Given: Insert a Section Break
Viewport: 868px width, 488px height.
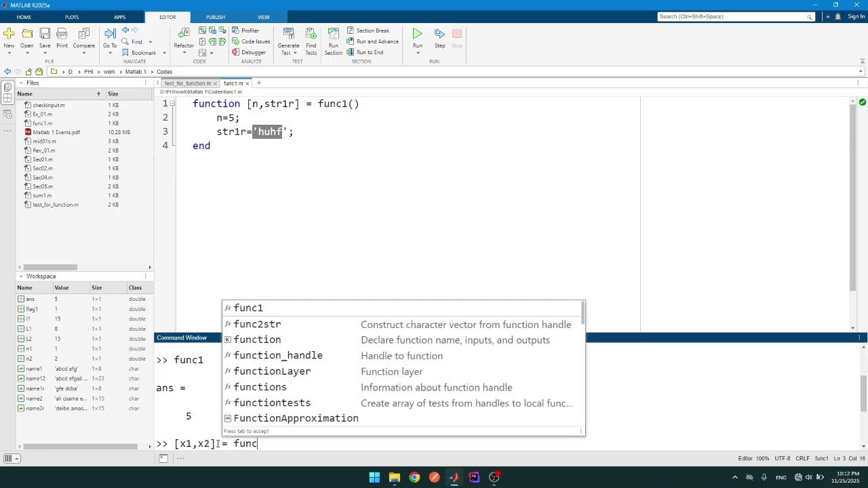Looking at the screenshot, I should click(368, 30).
